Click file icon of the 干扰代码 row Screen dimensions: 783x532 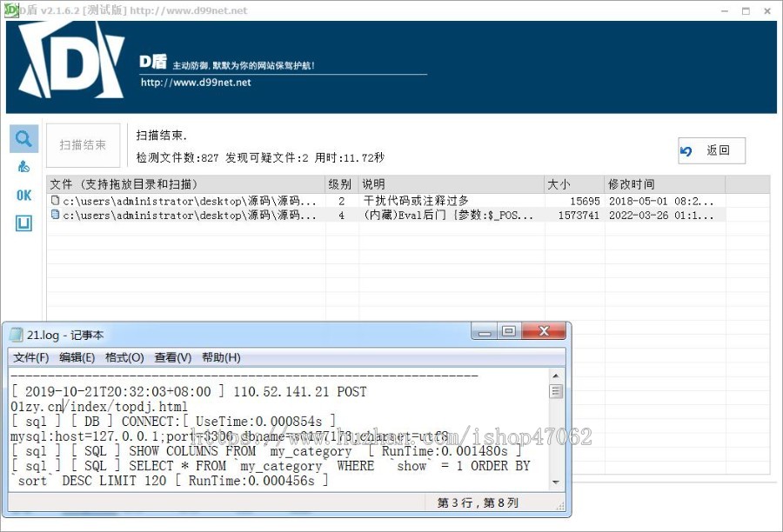coord(56,201)
